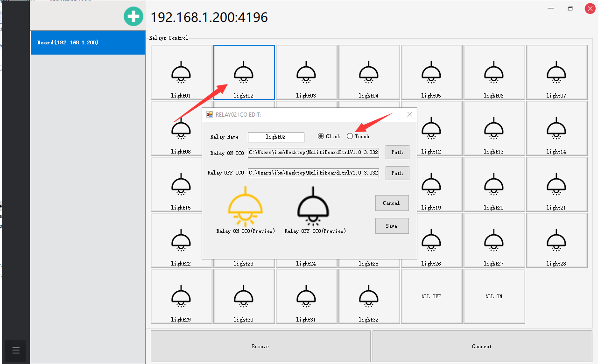Toggle the light01 relay lamp icon
Screen dimensions: 598x364
pyautogui.click(x=181, y=72)
